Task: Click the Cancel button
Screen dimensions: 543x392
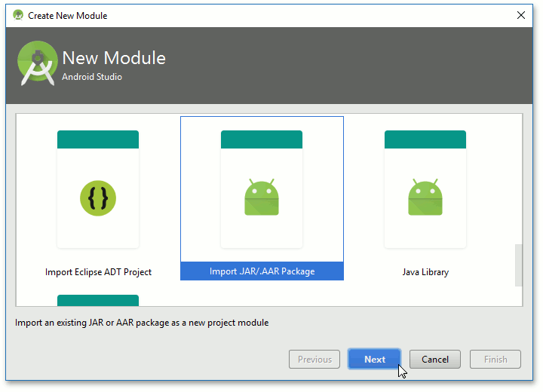Action: pos(435,359)
